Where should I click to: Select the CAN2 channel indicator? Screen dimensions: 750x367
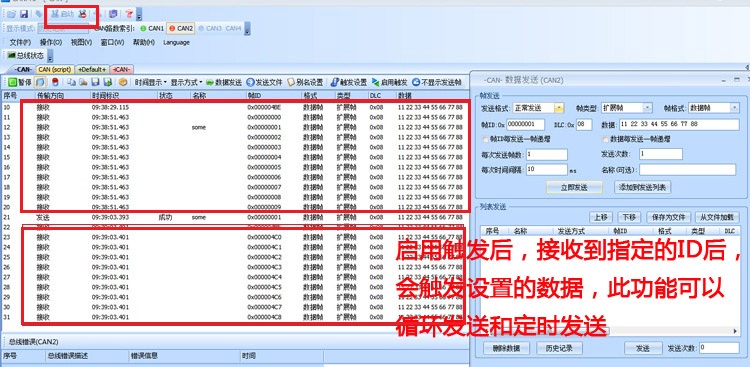(181, 29)
